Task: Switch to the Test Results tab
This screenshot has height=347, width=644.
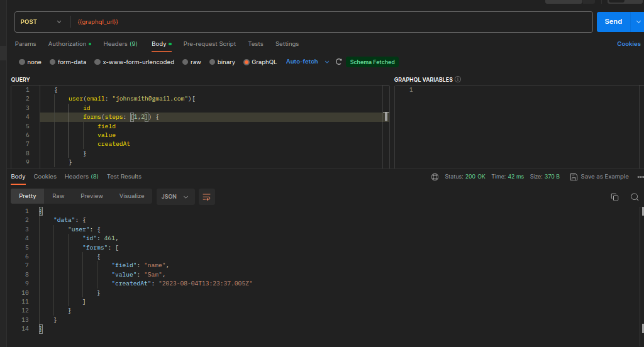Action: click(x=124, y=177)
